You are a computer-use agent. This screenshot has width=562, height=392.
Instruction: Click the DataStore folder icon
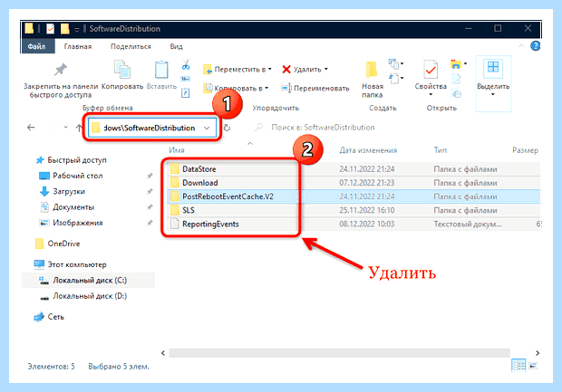175,168
